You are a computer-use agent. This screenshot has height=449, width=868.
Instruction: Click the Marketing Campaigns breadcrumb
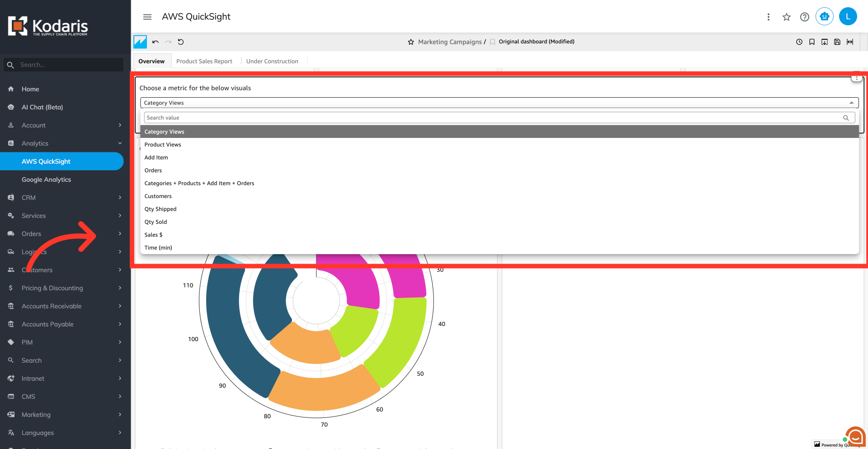(450, 42)
